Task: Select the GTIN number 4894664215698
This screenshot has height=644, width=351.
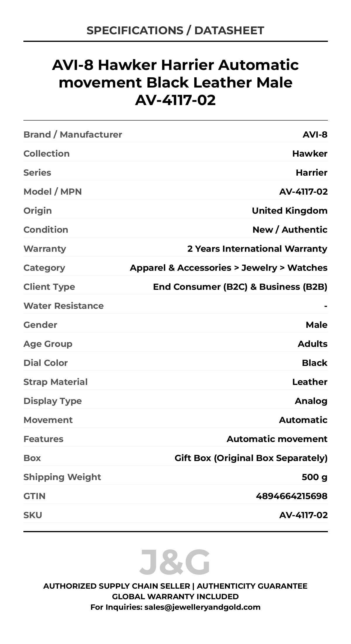Action: (x=291, y=496)
